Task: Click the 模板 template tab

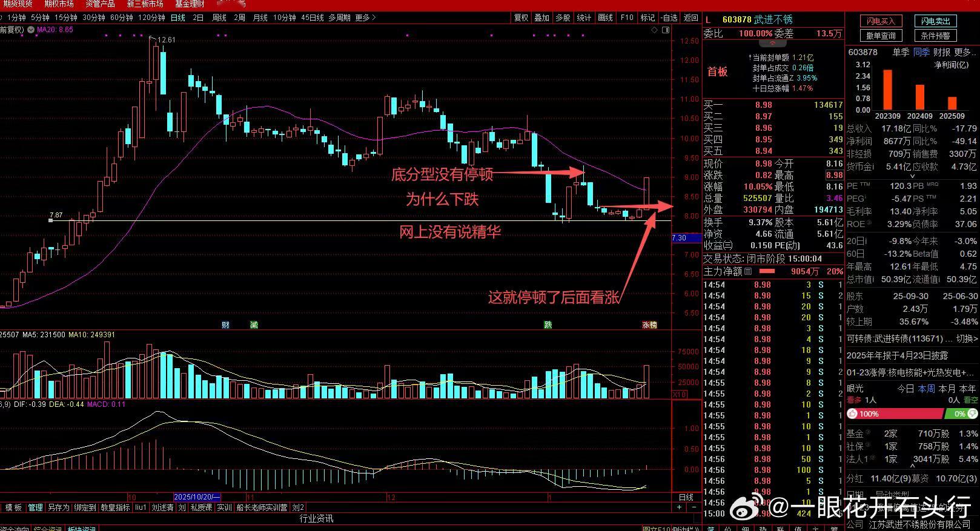Action: point(13,507)
